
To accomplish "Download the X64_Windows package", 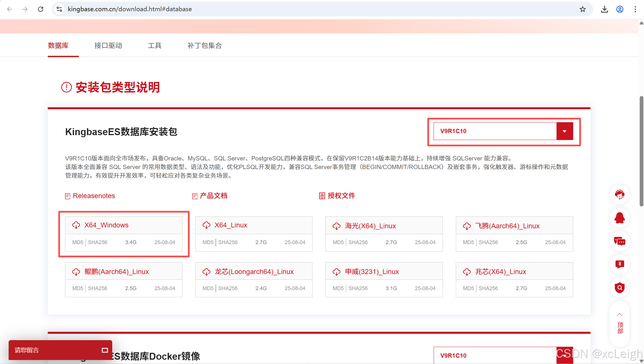I will pos(106,225).
